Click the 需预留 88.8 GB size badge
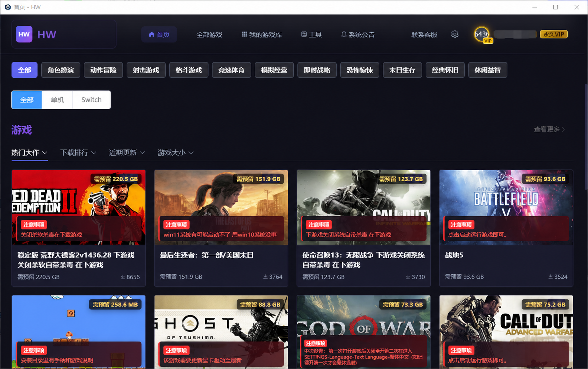The height and width of the screenshot is (369, 588). click(x=260, y=305)
